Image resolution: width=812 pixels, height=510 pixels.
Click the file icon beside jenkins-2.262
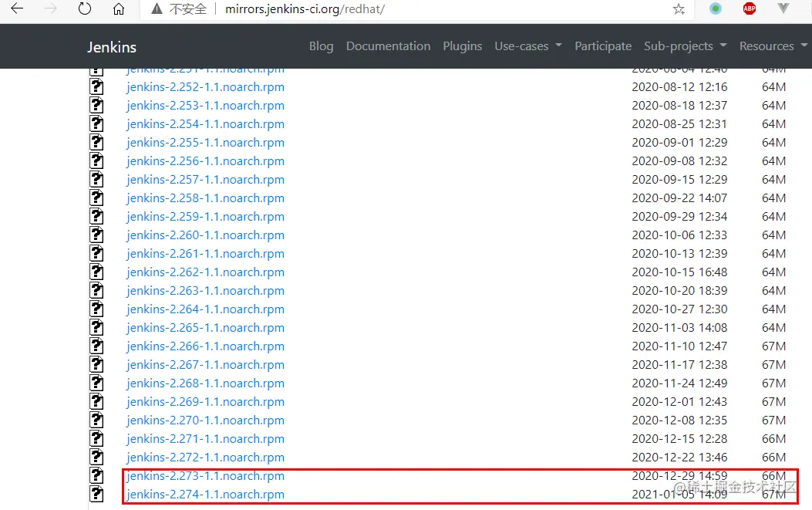coord(96,272)
